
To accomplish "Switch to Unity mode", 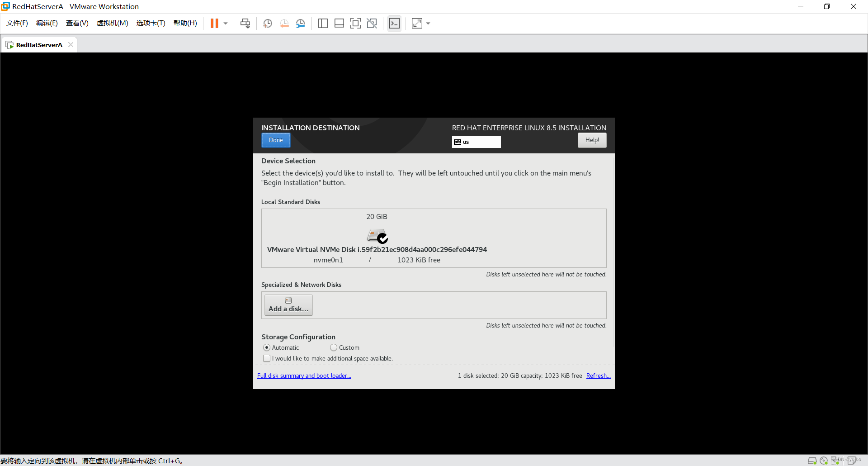I will click(372, 24).
